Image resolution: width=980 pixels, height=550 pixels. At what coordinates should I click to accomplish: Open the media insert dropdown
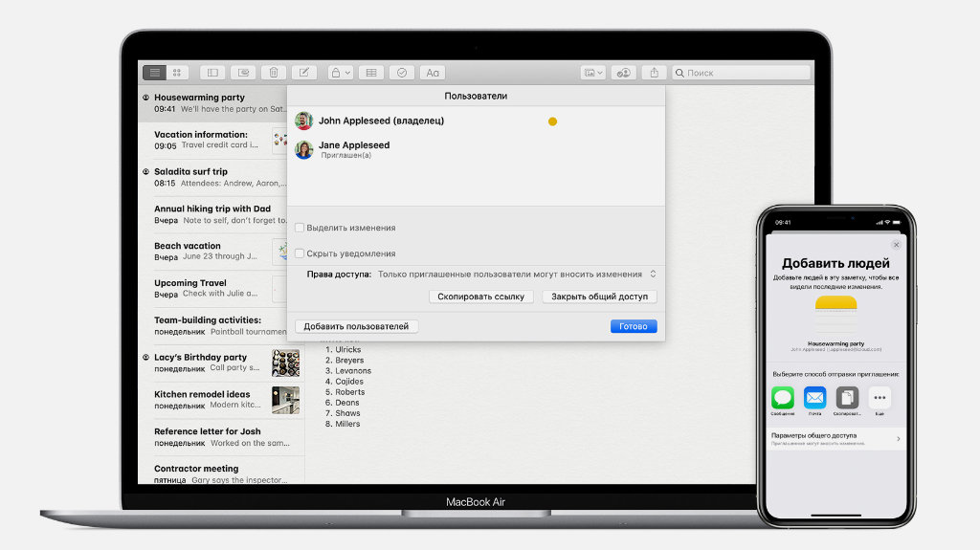pyautogui.click(x=592, y=73)
